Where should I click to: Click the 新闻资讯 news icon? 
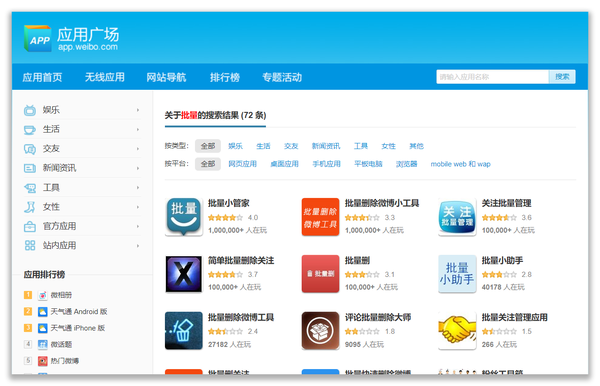30,168
